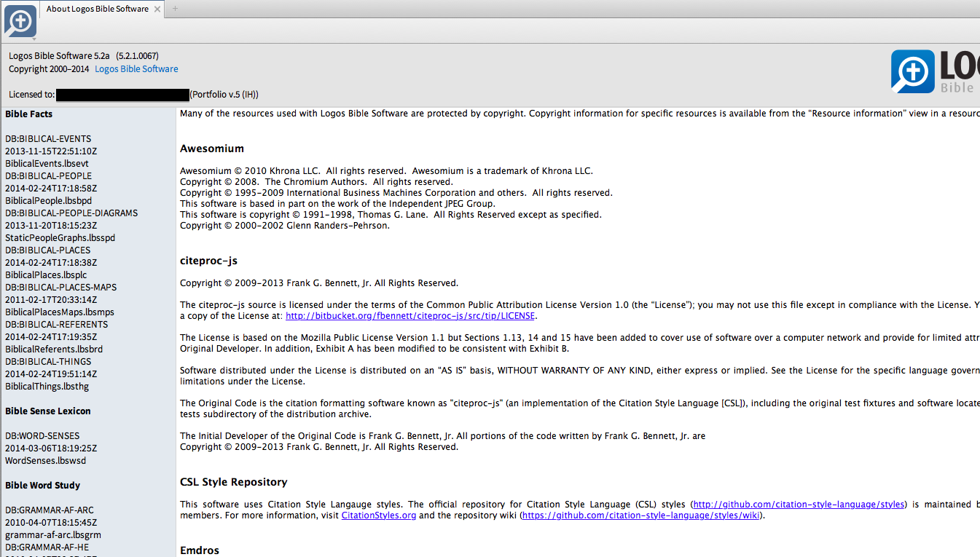Click the citeproc-js section heading
980x557 pixels.
[209, 261]
